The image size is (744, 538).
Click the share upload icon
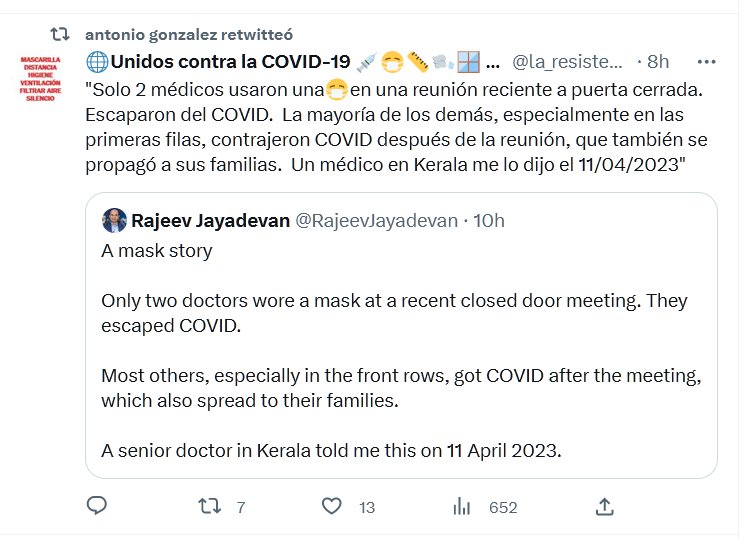[x=604, y=506]
